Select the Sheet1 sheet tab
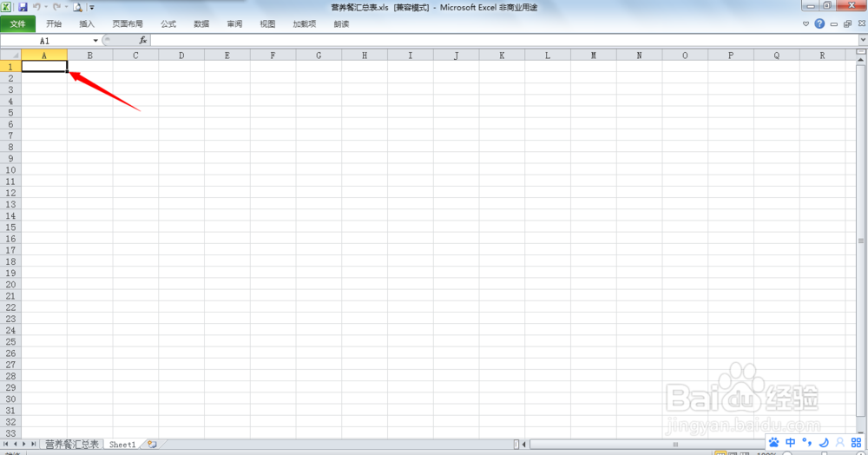The height and width of the screenshot is (455, 868). (x=122, y=444)
